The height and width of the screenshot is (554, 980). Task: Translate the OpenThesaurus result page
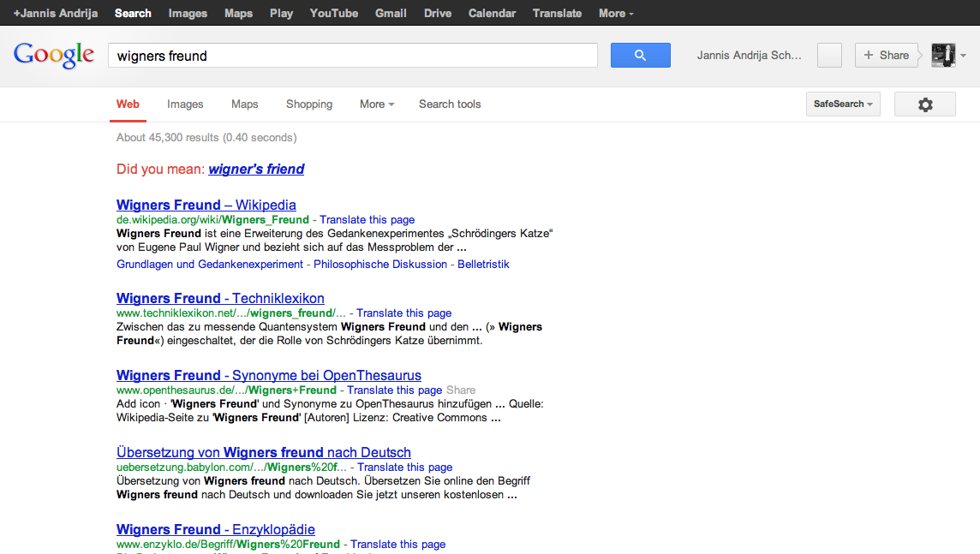394,390
